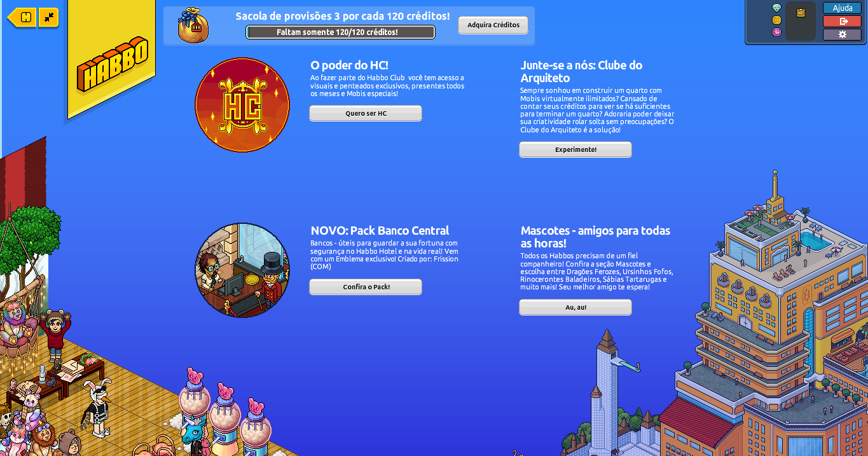Screen dimensions: 868x456
Task: Click the Banco Central pack picture
Action: (x=242, y=270)
